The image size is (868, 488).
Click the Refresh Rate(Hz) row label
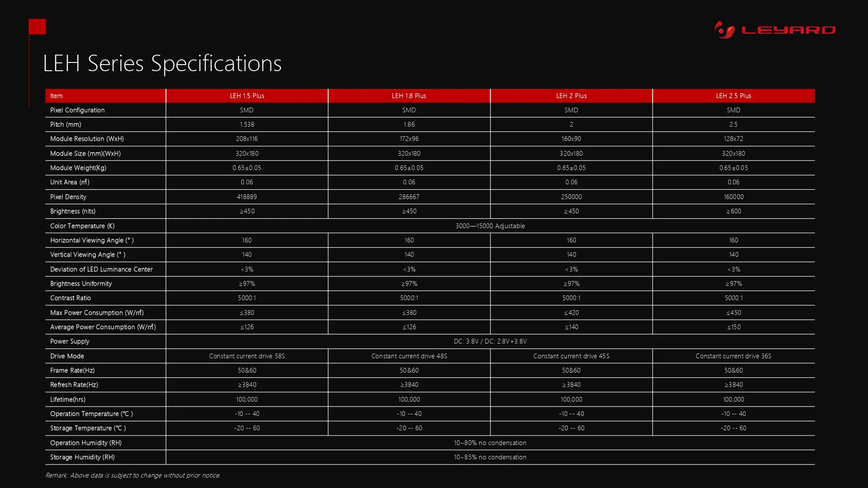click(x=74, y=385)
